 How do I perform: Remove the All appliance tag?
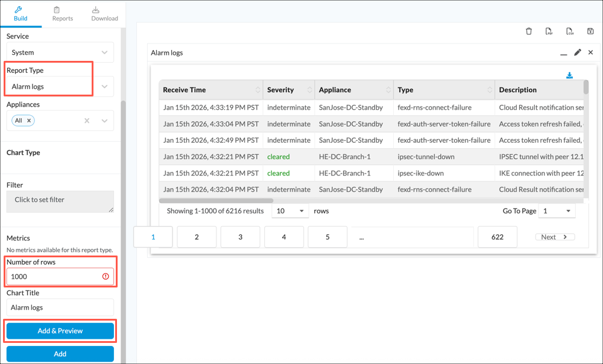[29, 121]
